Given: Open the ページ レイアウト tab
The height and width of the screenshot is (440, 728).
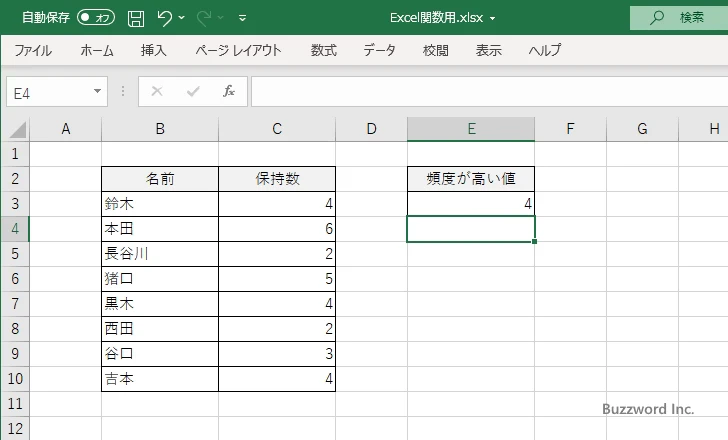Looking at the screenshot, I should click(x=238, y=50).
